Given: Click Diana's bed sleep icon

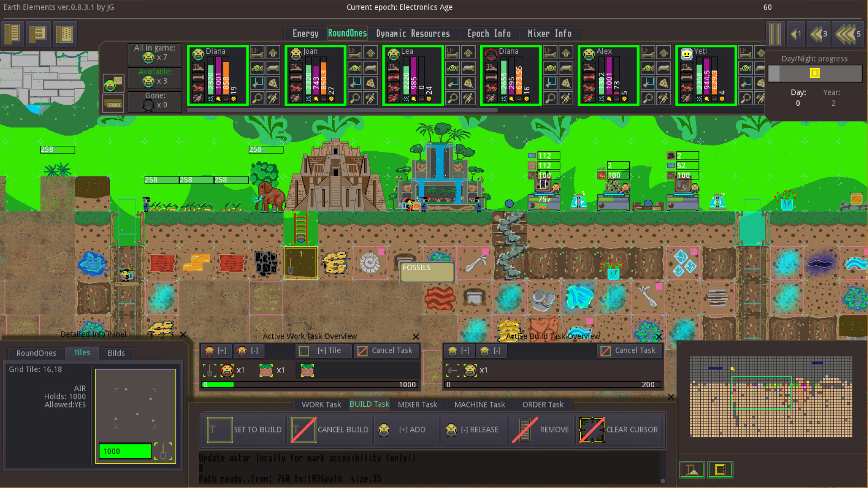Looking at the screenshot, I should click(273, 68).
